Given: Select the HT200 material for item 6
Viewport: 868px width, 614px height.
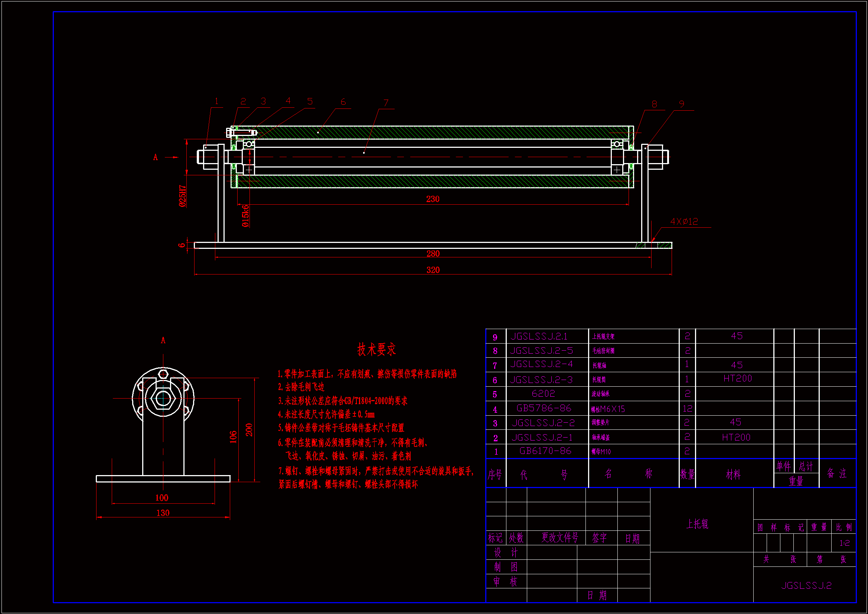Looking at the screenshot, I should coord(737,379).
